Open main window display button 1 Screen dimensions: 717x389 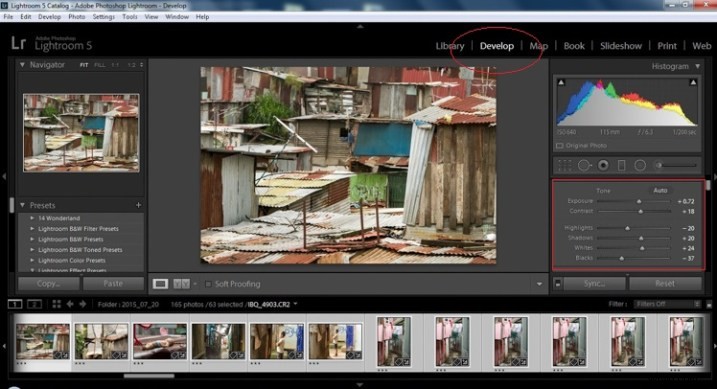[x=15, y=304]
